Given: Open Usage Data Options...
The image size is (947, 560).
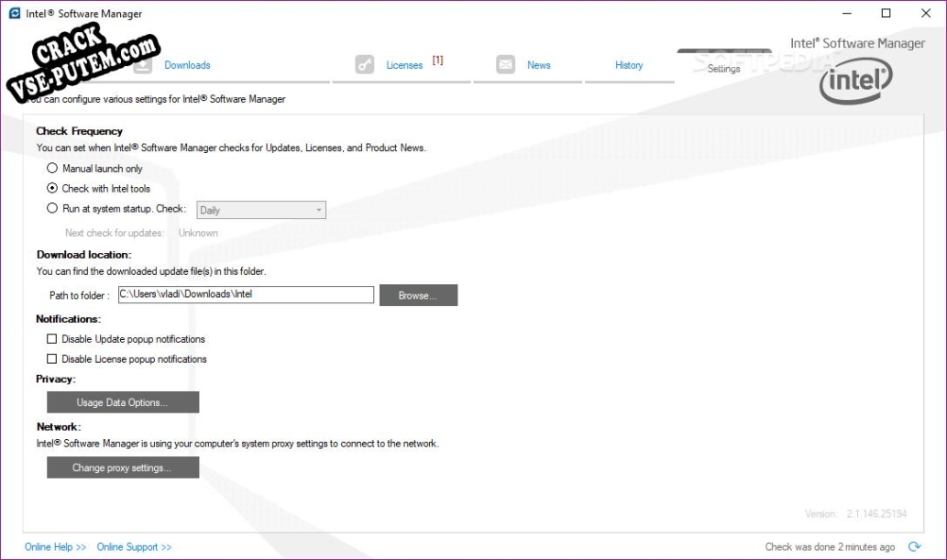Looking at the screenshot, I should point(123,402).
